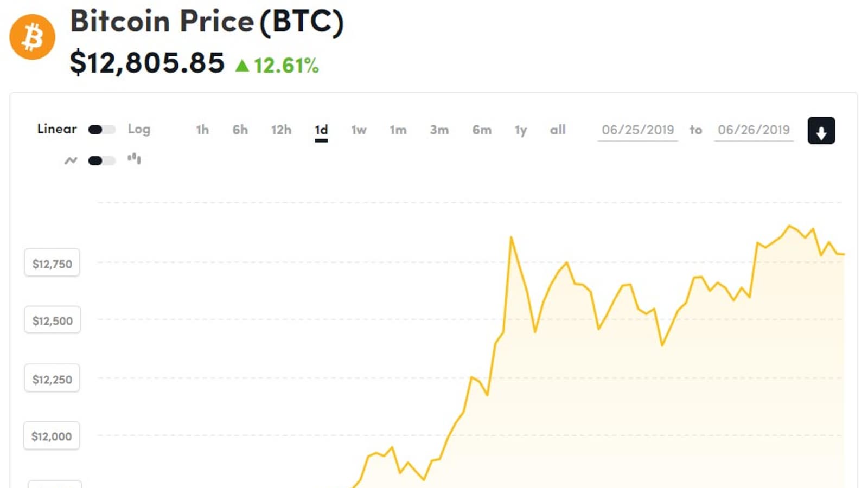Click the black download arrow button

(x=821, y=131)
